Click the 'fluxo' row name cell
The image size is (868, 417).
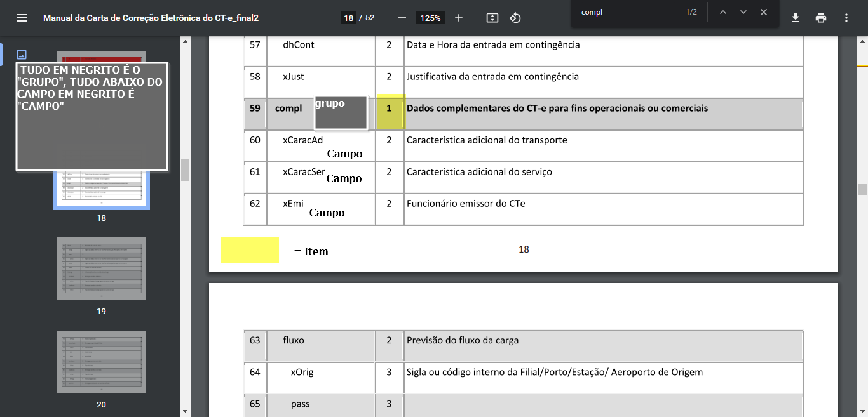pos(321,346)
